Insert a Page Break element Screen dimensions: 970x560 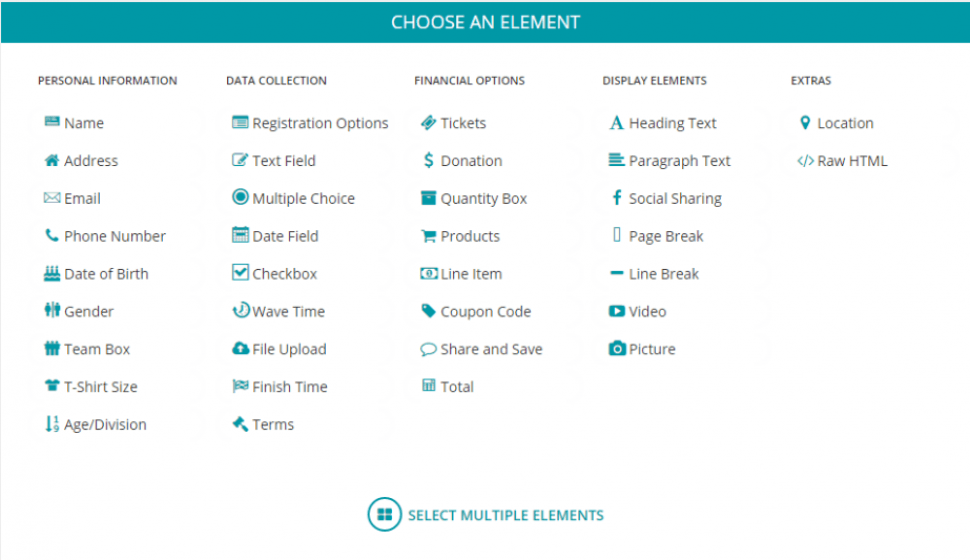pyautogui.click(x=665, y=237)
